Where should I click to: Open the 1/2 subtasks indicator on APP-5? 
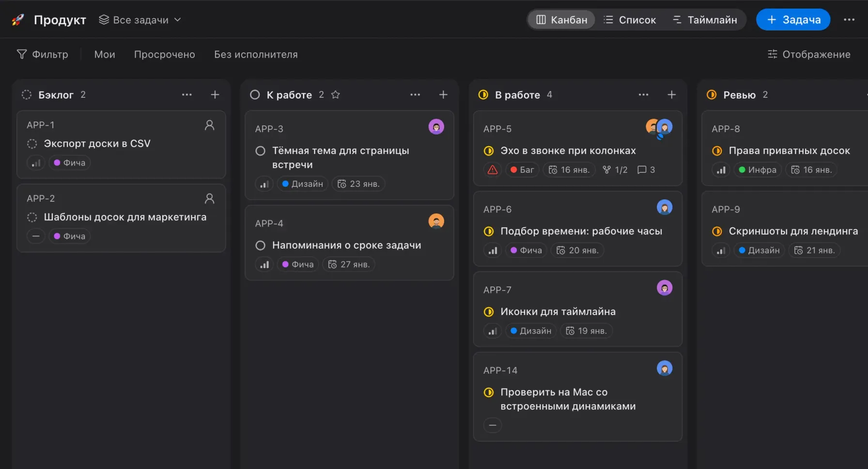pos(615,170)
